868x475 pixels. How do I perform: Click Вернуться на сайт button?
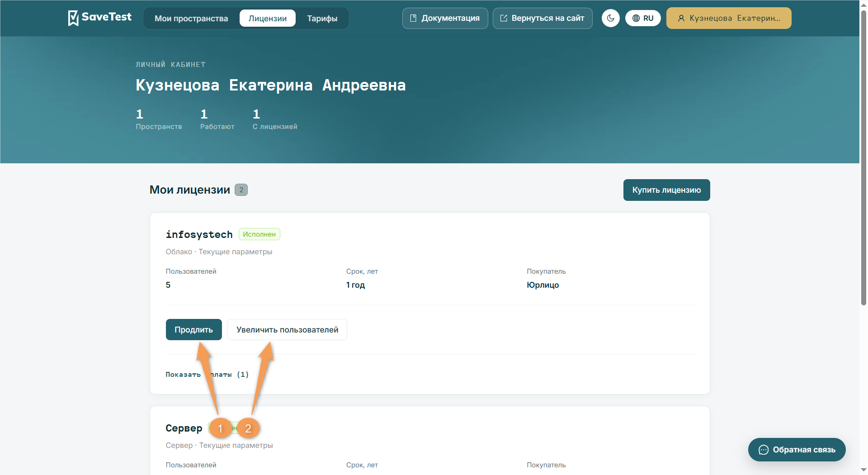542,18
